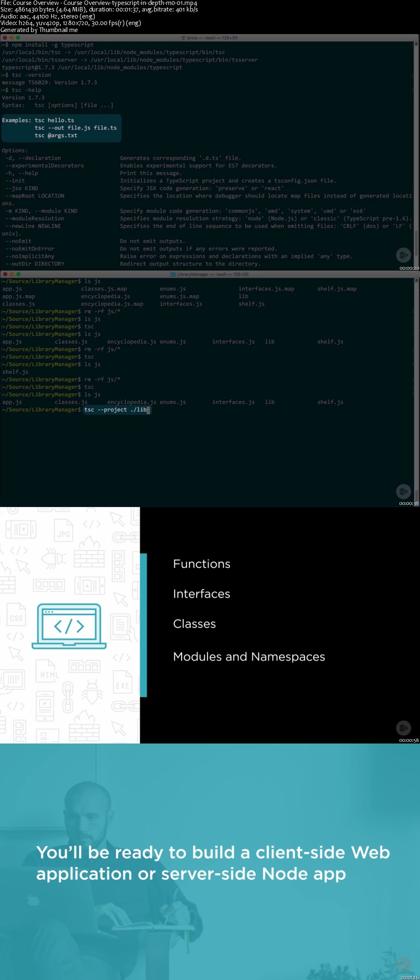Click the red close dot of the brice terminal

[5, 38]
